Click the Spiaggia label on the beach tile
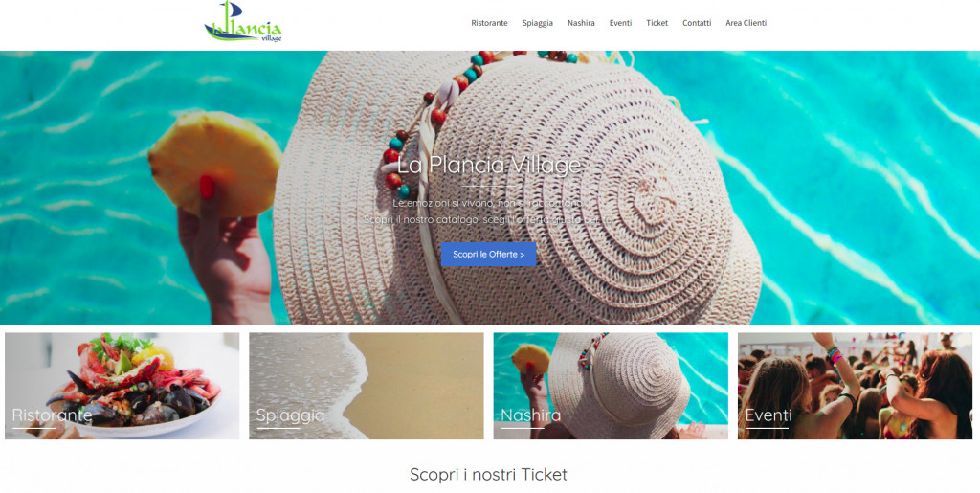The width and height of the screenshot is (980, 493). (291, 415)
